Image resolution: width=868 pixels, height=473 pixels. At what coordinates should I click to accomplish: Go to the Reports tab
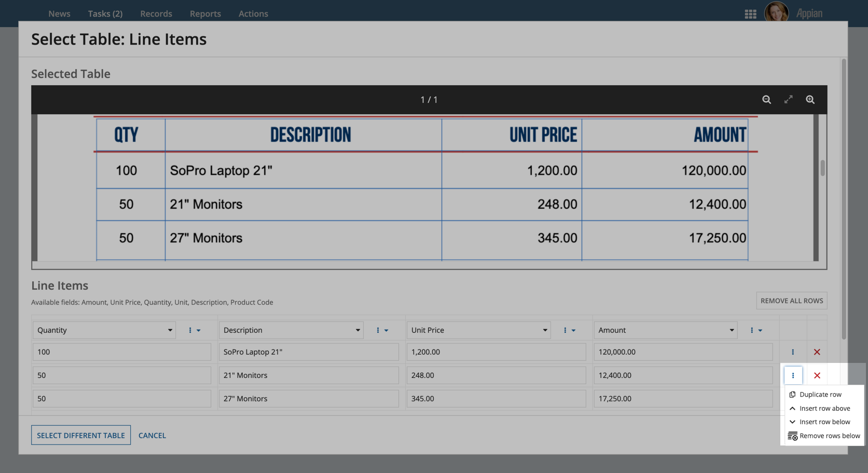(x=205, y=13)
